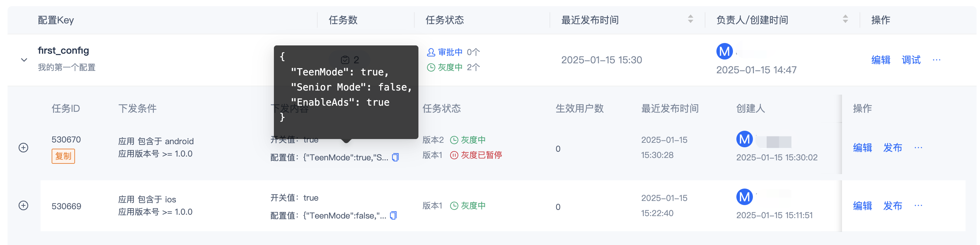The image size is (980, 245).
Task: Click the creator avatar for task 530670
Action: pyautogui.click(x=745, y=139)
